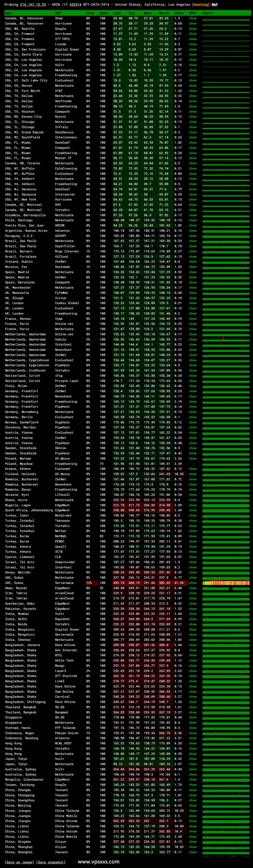Viewport: 253px width, 868px height.
Task: Click the Avg column header
Action: click(x=132, y=13)
